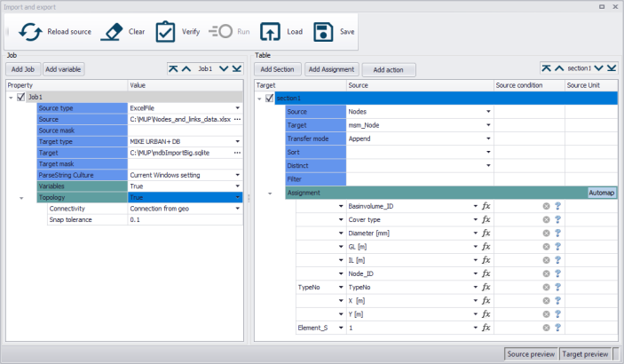The height and width of the screenshot is (364, 624).
Task: Click the Add Job button
Action: click(23, 69)
